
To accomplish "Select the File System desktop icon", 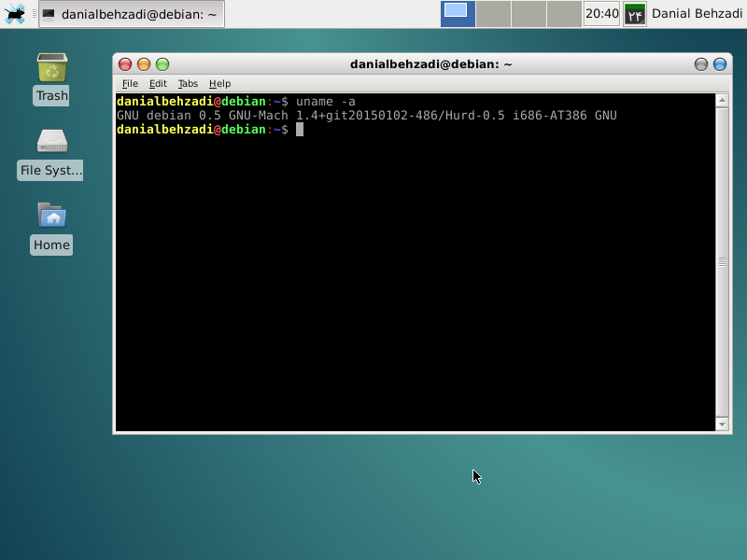I will tap(50, 154).
